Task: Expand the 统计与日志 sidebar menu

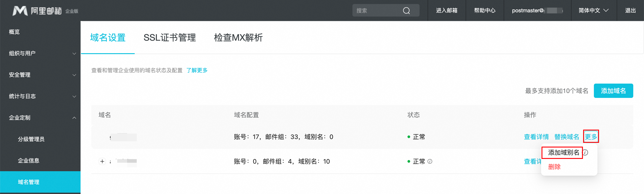Action: [40, 96]
